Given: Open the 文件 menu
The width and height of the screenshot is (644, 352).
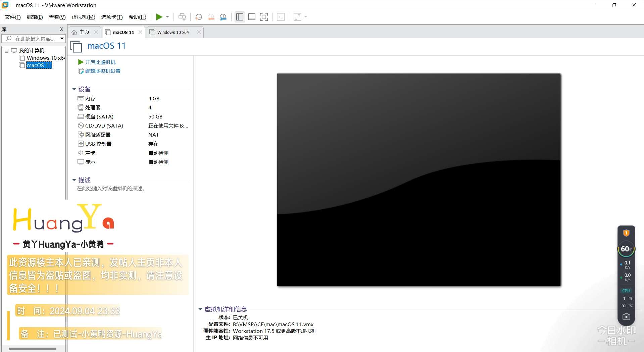Looking at the screenshot, I should pyautogui.click(x=13, y=17).
